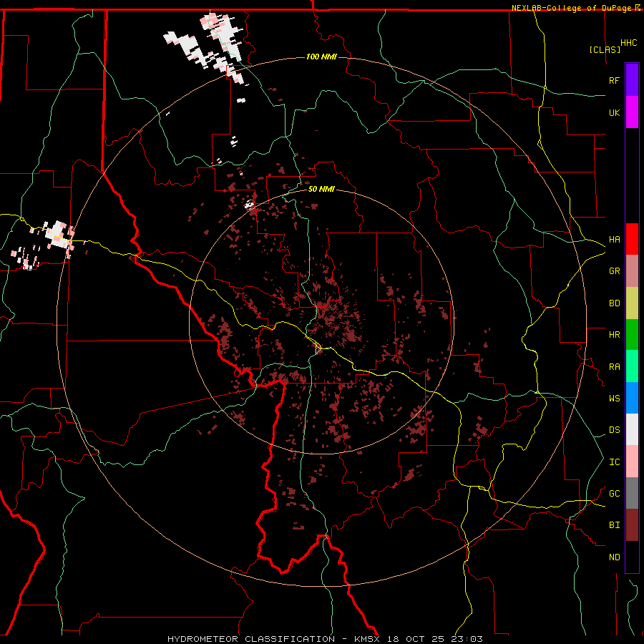Viewport: 644px width, 644px height.
Task: Click the DS legend label
Action: (614, 430)
